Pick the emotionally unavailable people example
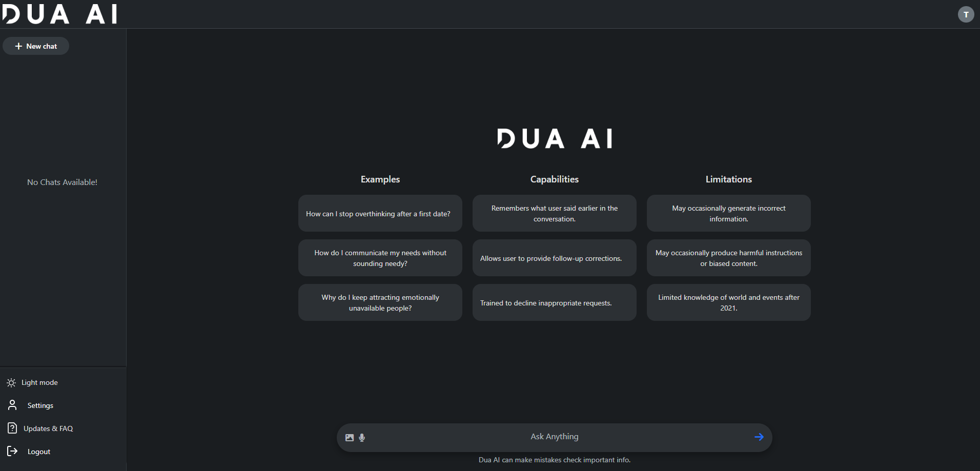The height and width of the screenshot is (471, 980). pyautogui.click(x=380, y=302)
